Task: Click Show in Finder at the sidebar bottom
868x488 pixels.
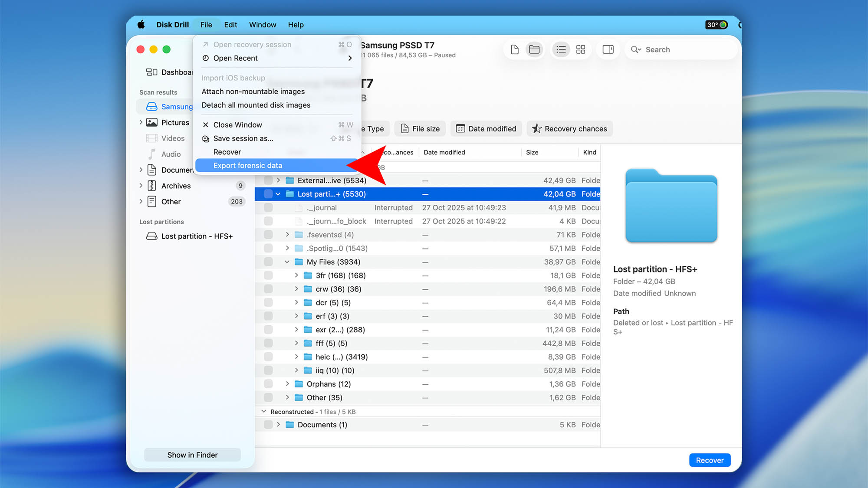Action: click(192, 455)
